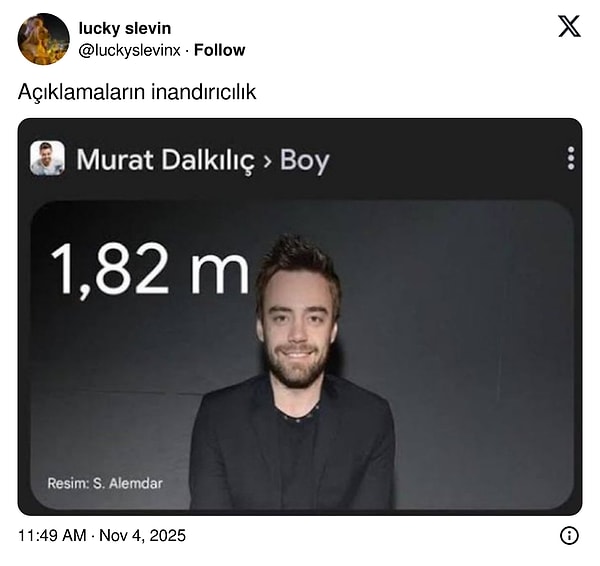Click the 11:49 AM timestamp

coord(52,535)
